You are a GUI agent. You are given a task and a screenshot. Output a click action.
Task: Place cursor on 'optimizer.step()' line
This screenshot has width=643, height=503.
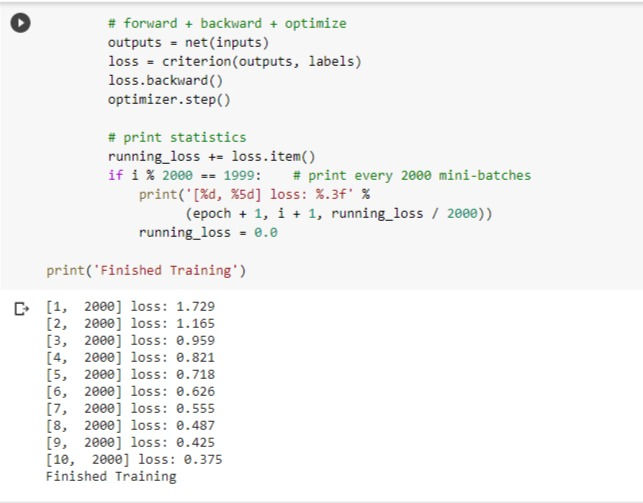click(x=169, y=100)
